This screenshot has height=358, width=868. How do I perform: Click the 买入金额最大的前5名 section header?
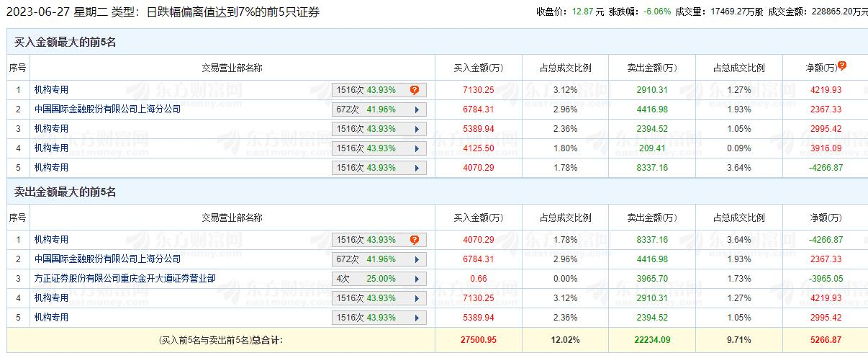click(x=65, y=42)
